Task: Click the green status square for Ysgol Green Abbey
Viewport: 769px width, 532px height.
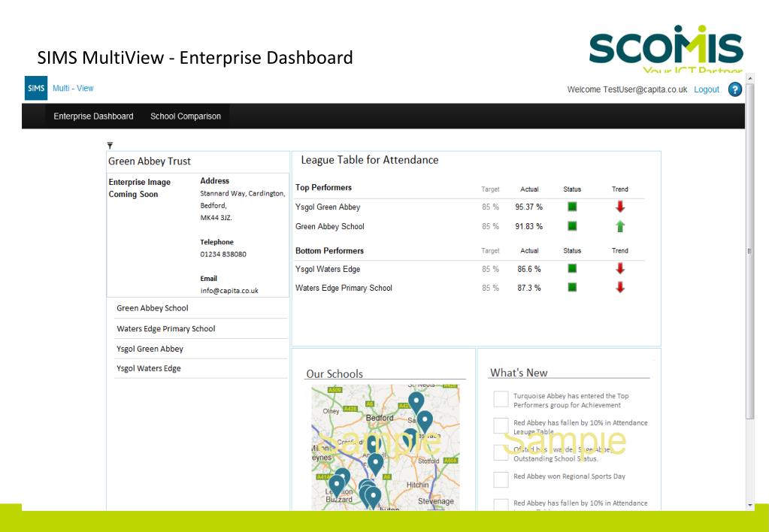Action: coord(572,207)
